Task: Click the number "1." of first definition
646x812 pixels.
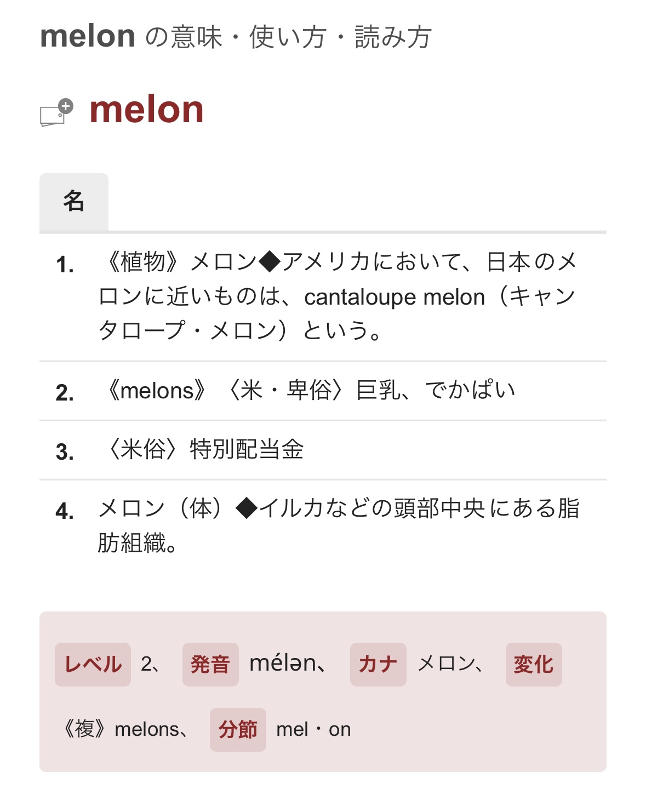Action: click(65, 265)
